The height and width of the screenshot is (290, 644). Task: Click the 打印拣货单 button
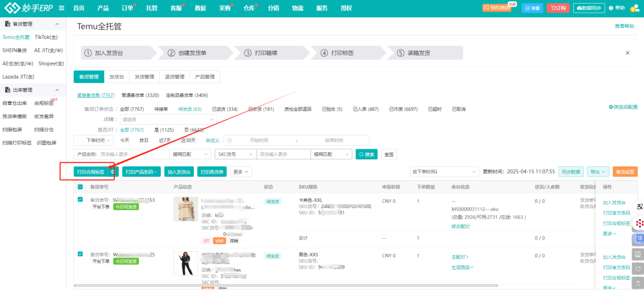coord(212,172)
